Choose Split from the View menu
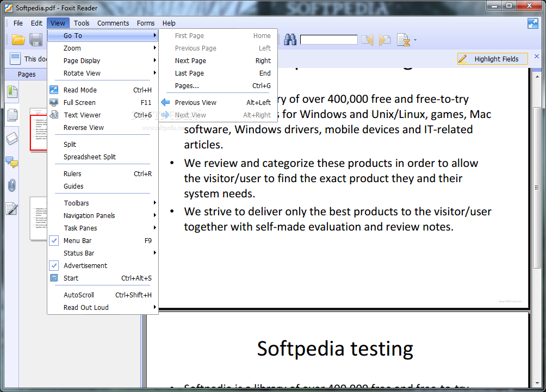546x392 pixels. [103, 144]
